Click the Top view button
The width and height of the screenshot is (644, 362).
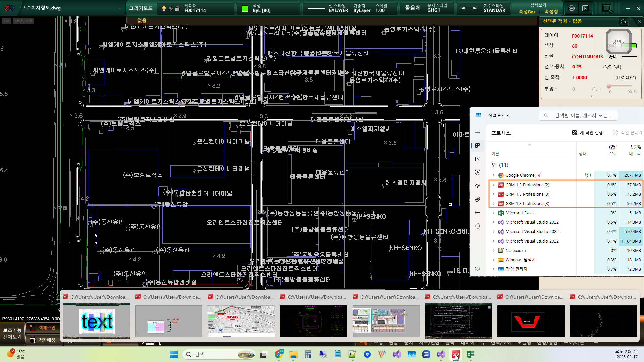6,21
